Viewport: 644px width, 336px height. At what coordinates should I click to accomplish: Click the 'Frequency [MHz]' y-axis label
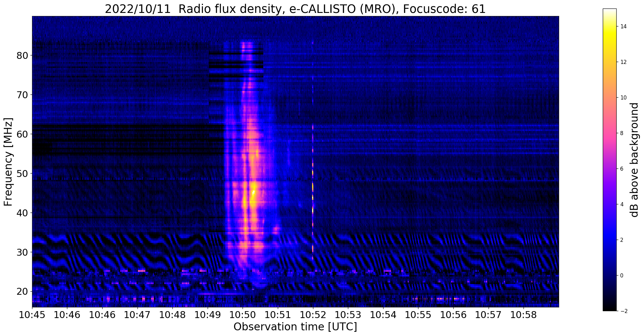pyautogui.click(x=8, y=162)
